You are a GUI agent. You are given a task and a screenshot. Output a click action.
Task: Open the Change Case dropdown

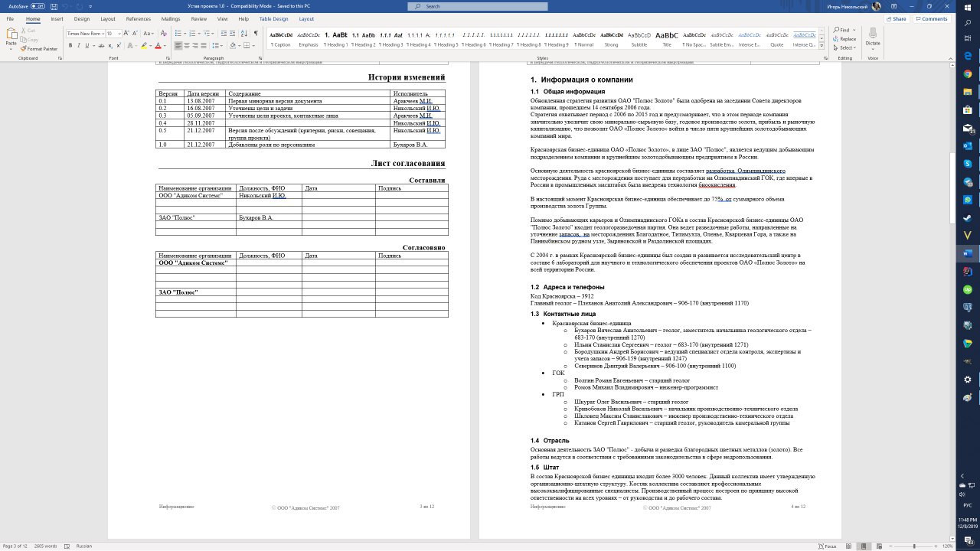click(x=148, y=34)
